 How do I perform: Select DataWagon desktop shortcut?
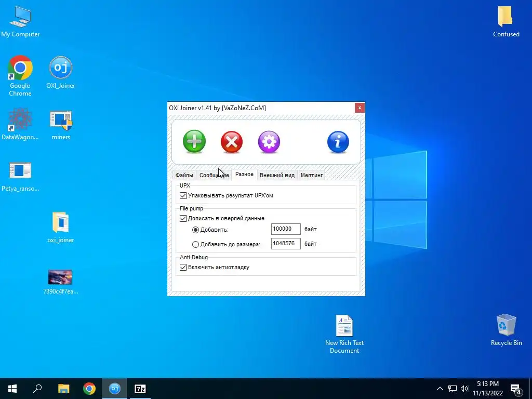(20, 124)
